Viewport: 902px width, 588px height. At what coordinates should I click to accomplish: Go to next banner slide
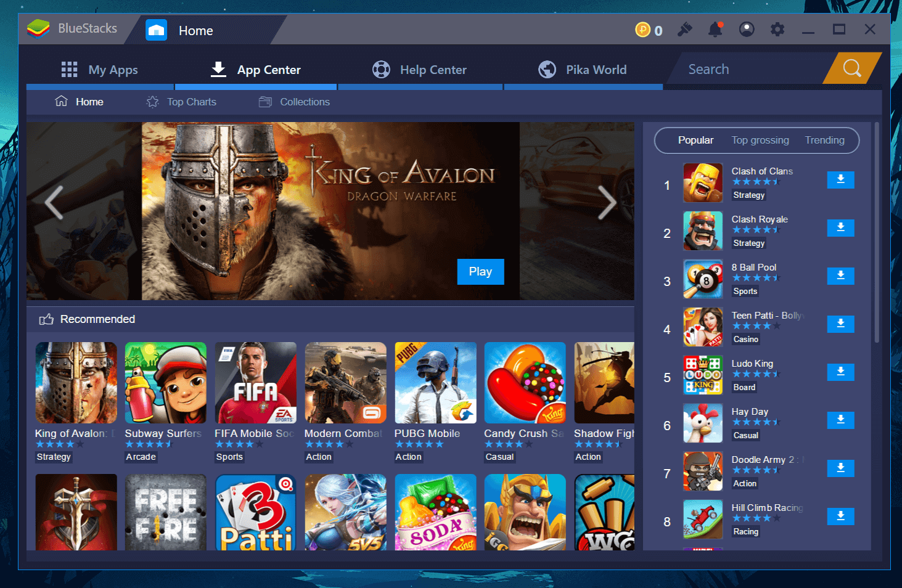coord(607,202)
